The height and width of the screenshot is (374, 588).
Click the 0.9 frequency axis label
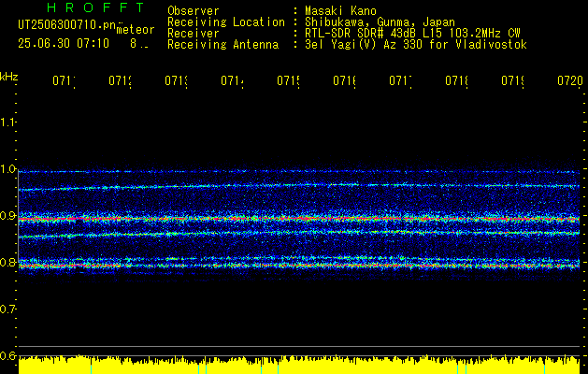(x=7, y=216)
